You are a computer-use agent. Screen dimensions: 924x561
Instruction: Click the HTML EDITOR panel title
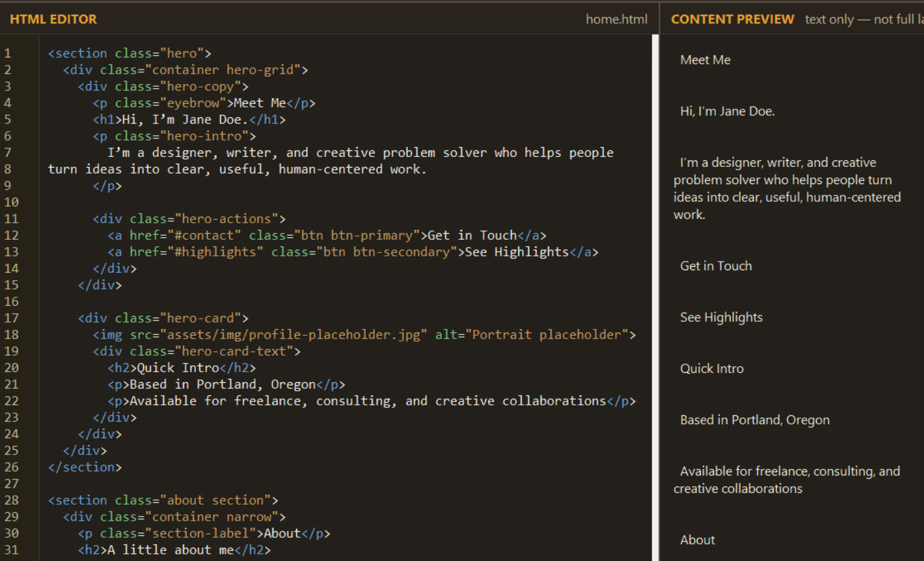[x=53, y=19]
